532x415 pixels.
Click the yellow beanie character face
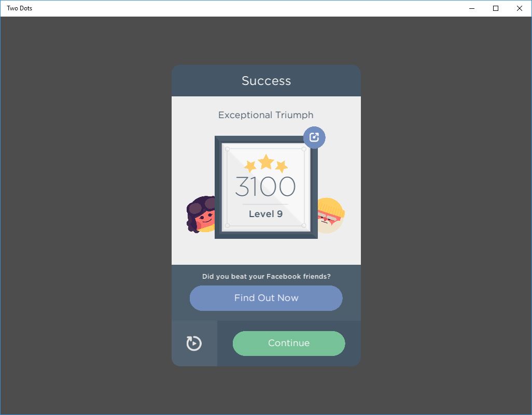330,216
